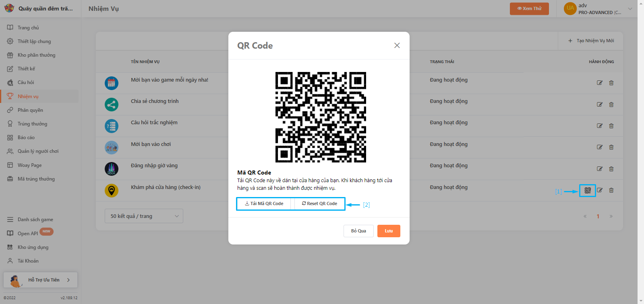Expand the adv account dropdown
The image size is (644, 304).
click(x=630, y=8)
